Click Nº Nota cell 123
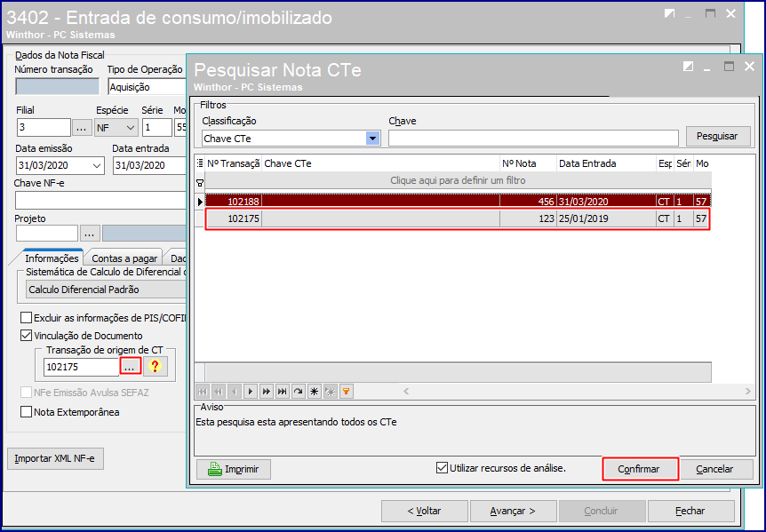The width and height of the screenshot is (766, 532). point(528,218)
